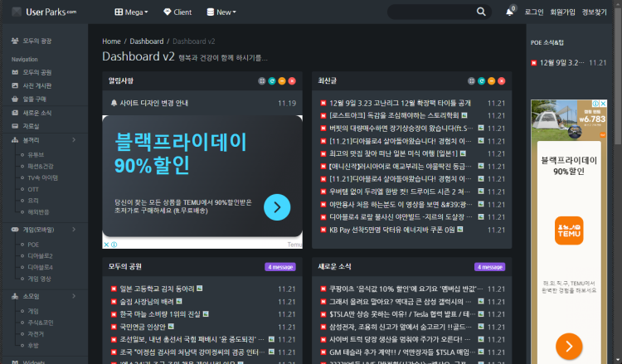This screenshot has width=622, height=364.
Task: Open the notification bell in the top bar
Action: point(510,12)
